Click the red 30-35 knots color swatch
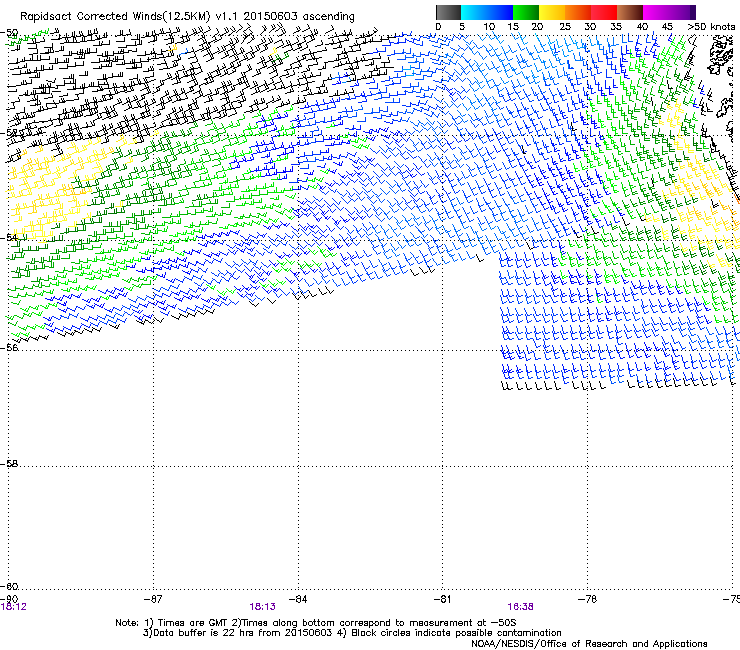 pos(604,12)
